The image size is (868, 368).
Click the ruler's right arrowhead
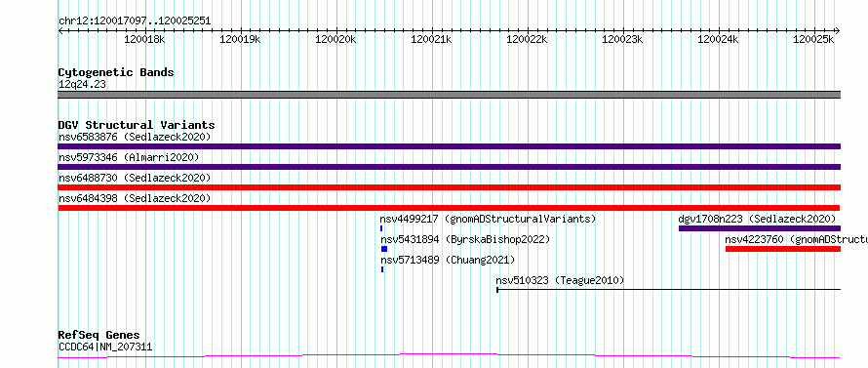tap(838, 31)
